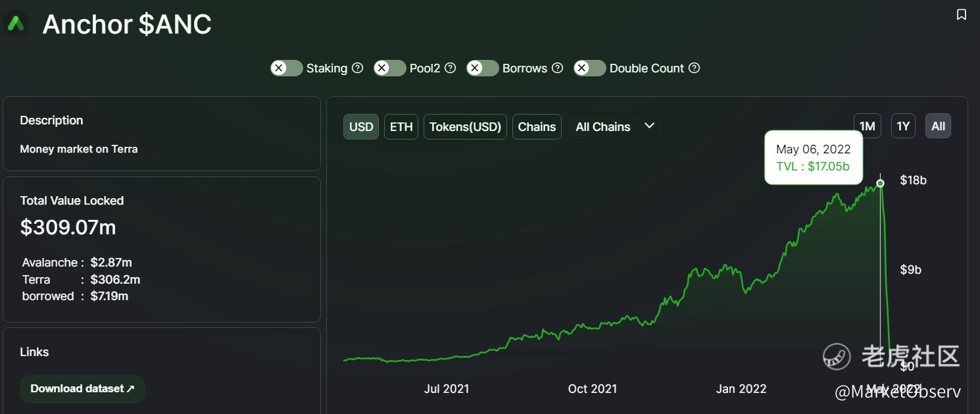Download the dataset
The height and width of the screenshot is (414, 980).
coord(82,388)
